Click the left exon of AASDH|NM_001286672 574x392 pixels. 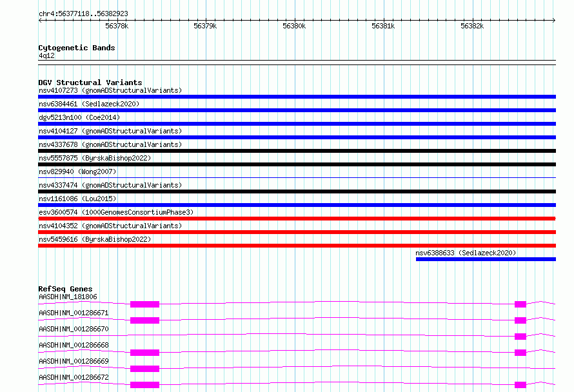[145, 385]
